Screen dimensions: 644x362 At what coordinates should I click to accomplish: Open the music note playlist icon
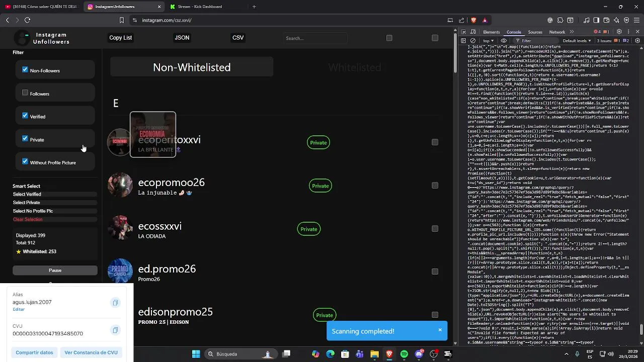tap(587, 20)
